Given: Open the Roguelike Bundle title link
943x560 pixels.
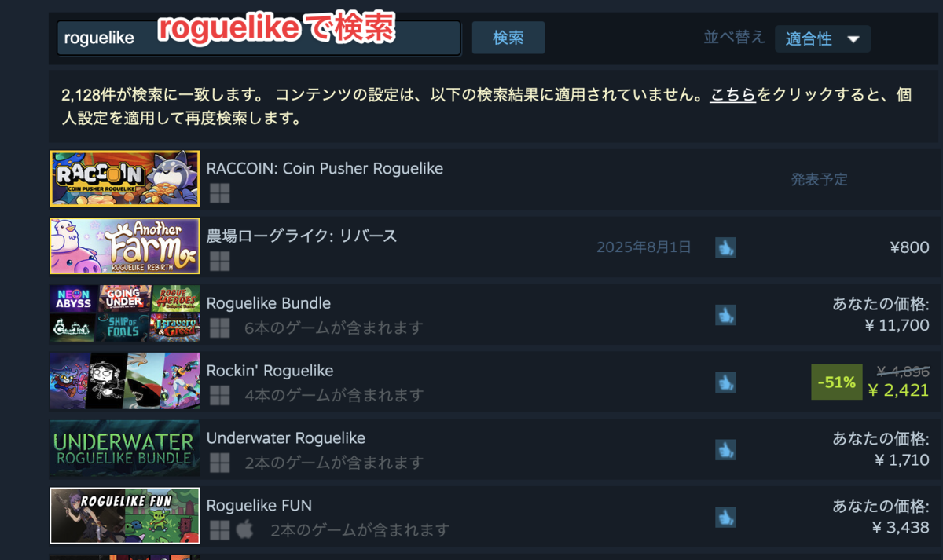Looking at the screenshot, I should pos(269,303).
